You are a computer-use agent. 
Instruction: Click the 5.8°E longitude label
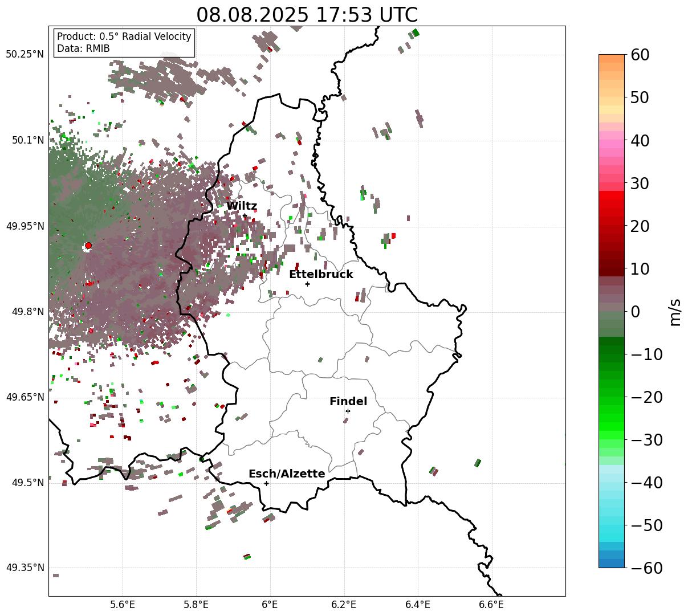click(197, 604)
